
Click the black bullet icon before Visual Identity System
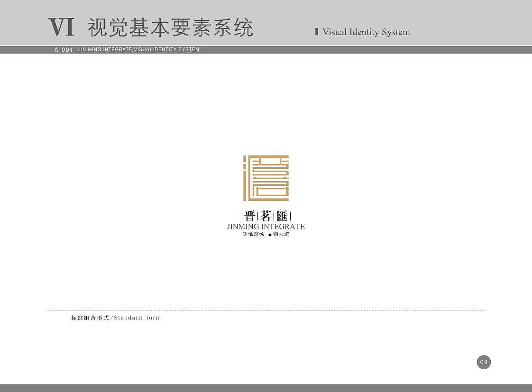(x=316, y=31)
